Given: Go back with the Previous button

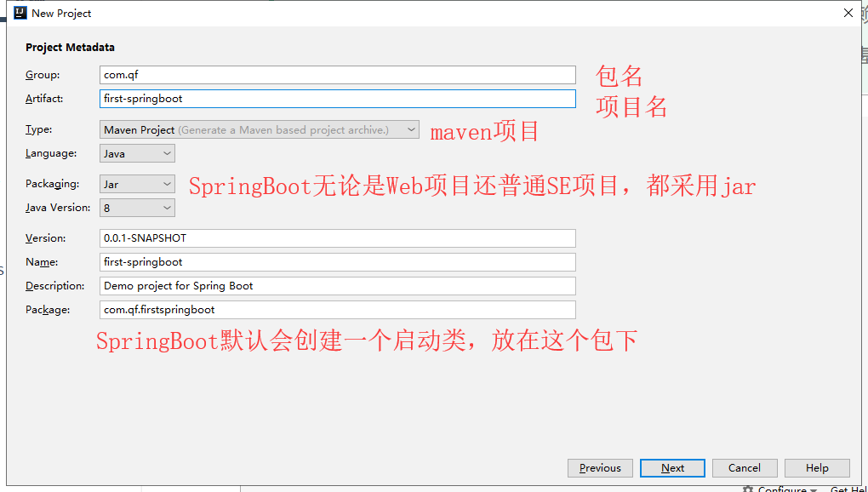Looking at the screenshot, I should tap(600, 467).
